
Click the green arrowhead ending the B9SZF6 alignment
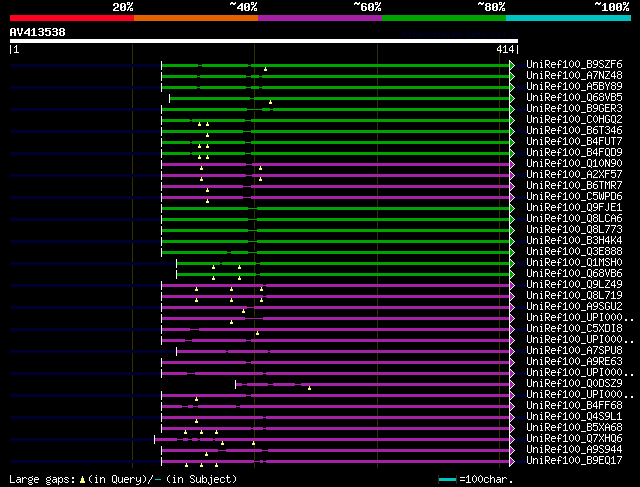[x=512, y=65]
